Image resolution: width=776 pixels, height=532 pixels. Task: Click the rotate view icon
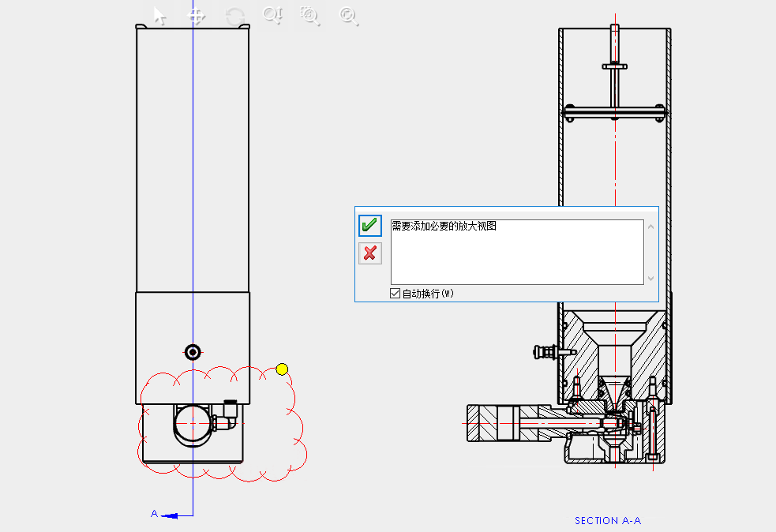[234, 16]
